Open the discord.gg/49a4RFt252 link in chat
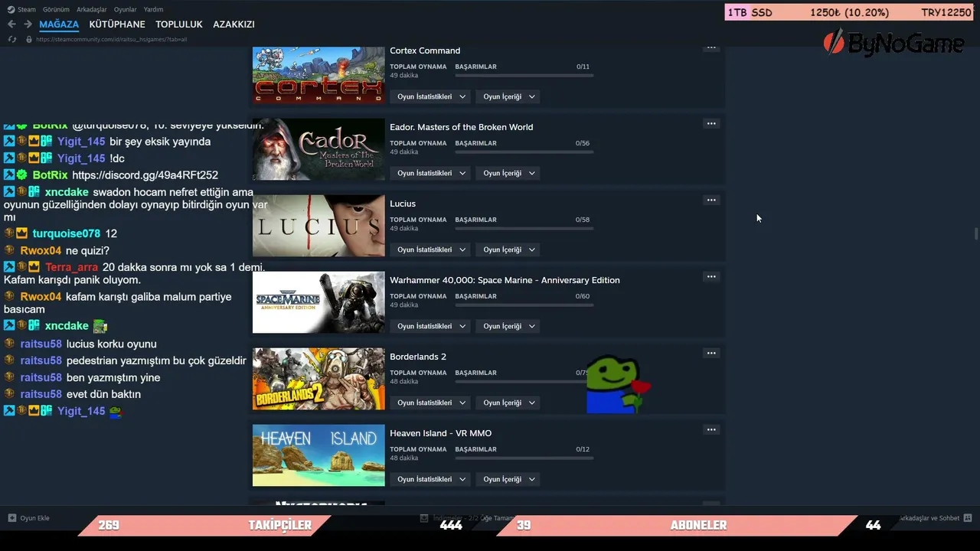Screen dimensions: 980x551 145,175
